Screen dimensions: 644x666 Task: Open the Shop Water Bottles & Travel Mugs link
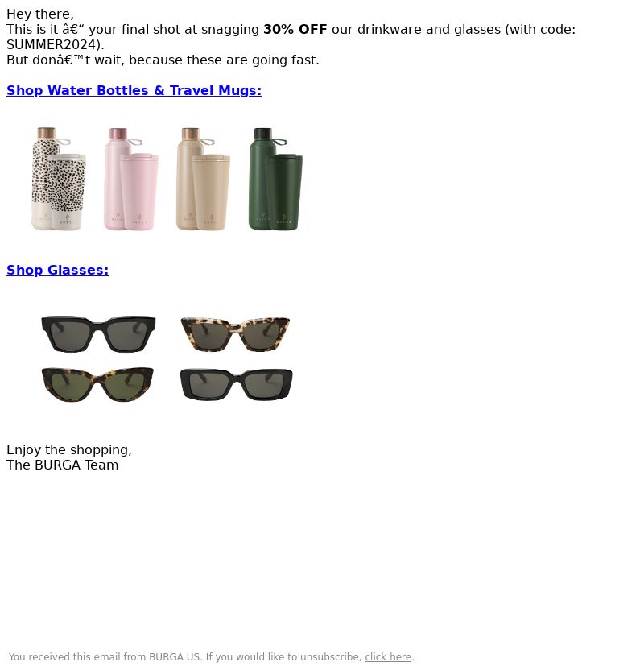pyautogui.click(x=134, y=90)
